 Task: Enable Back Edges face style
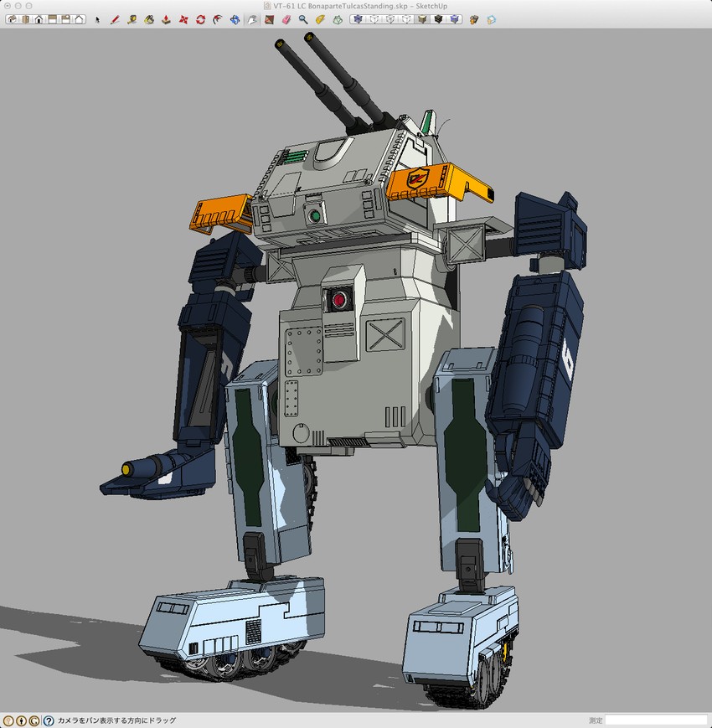[x=374, y=19]
